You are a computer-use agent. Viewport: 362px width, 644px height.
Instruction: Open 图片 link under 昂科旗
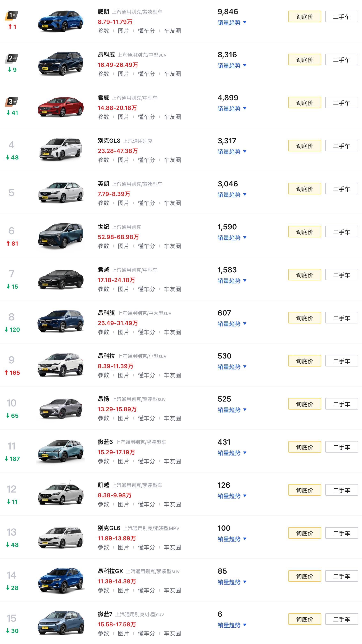123,332
